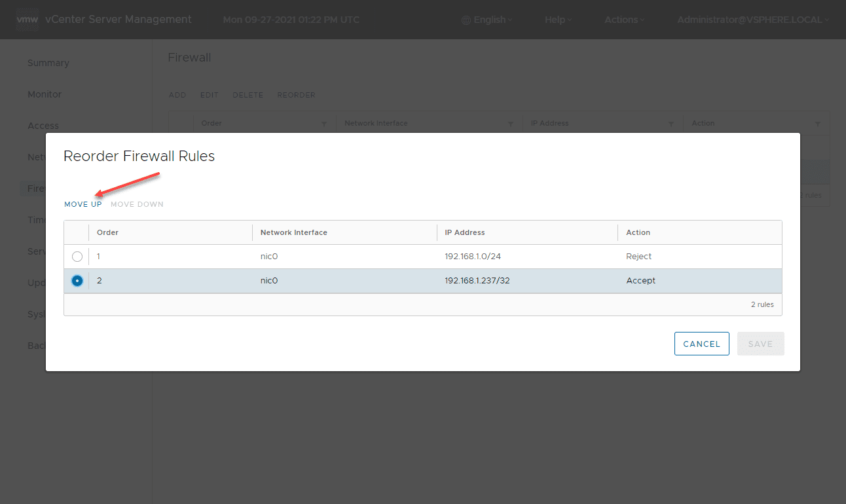Select radio button for rule 2
Screen dimensions: 846x504
77,281
